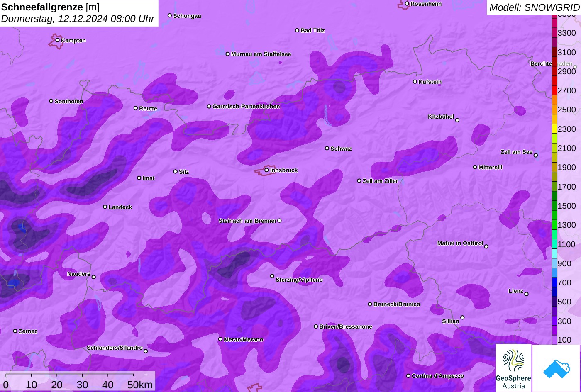Click the 'Sonthofen' town label

click(69, 101)
